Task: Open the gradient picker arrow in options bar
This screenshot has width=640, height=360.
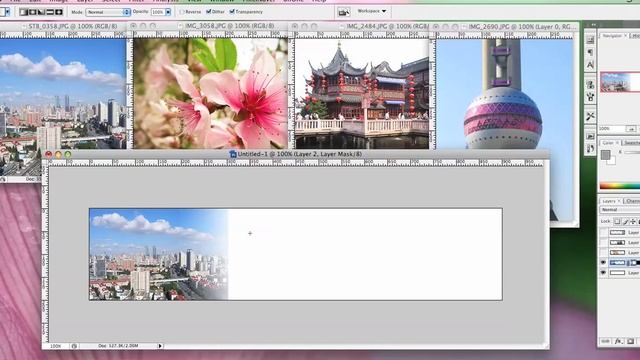Action: [x=7, y=12]
